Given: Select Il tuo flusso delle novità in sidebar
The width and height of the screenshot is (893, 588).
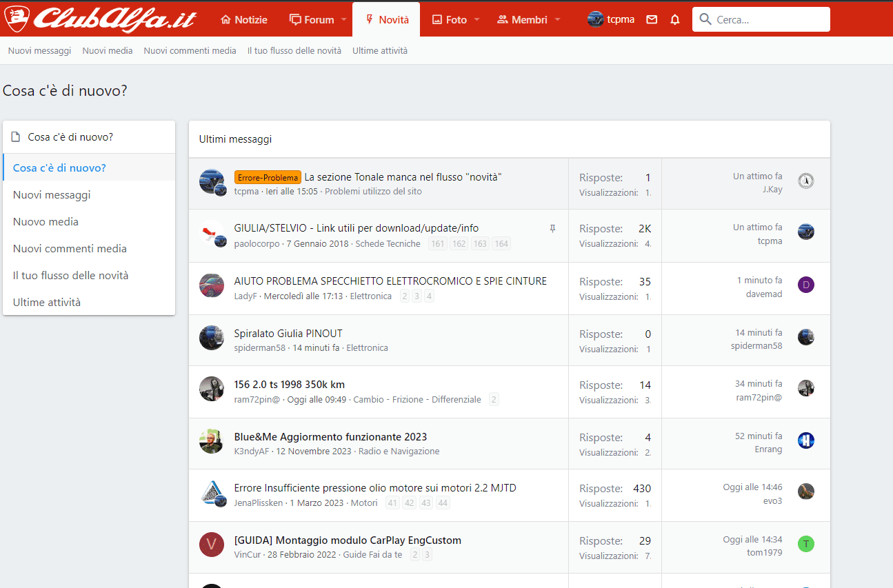Looking at the screenshot, I should [89, 275].
